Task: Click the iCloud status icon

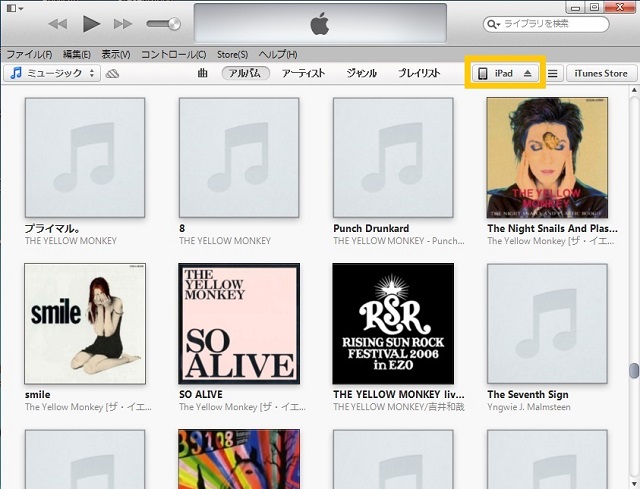Action: pos(112,74)
